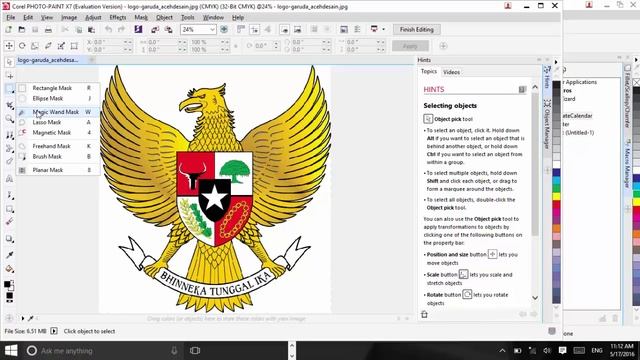Viewport: 640px width, 360px height.
Task: Click the Open folder icon
Action: [22, 29]
